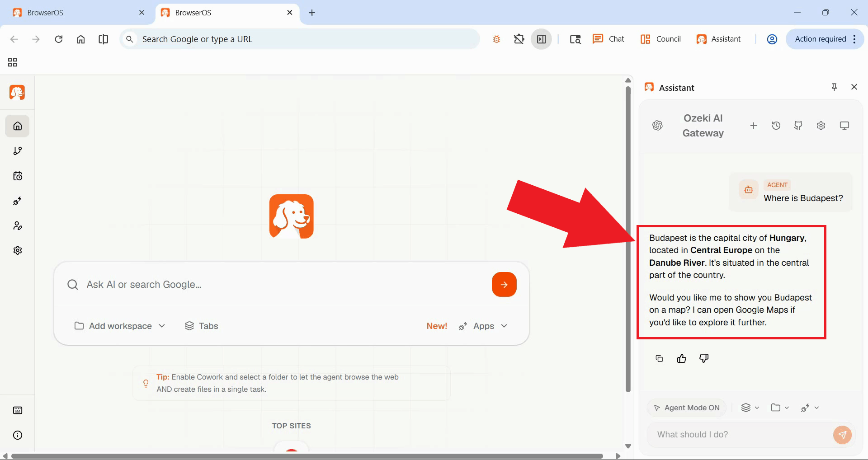The width and height of the screenshot is (868, 460).
Task: Click the 'What should I do?' input
Action: click(739, 435)
